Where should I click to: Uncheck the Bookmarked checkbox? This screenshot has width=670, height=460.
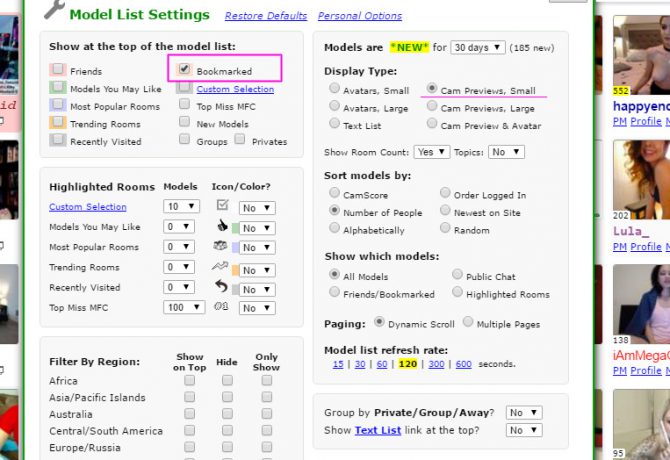point(184,70)
